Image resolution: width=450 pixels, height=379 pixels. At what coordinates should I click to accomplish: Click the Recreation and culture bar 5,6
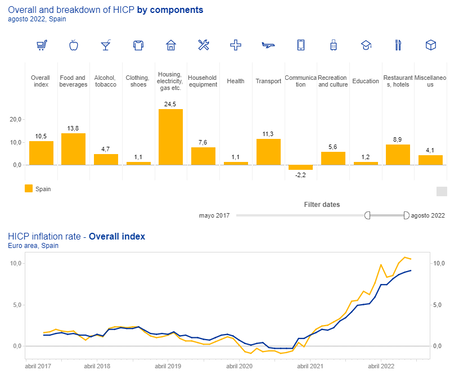[x=333, y=158]
